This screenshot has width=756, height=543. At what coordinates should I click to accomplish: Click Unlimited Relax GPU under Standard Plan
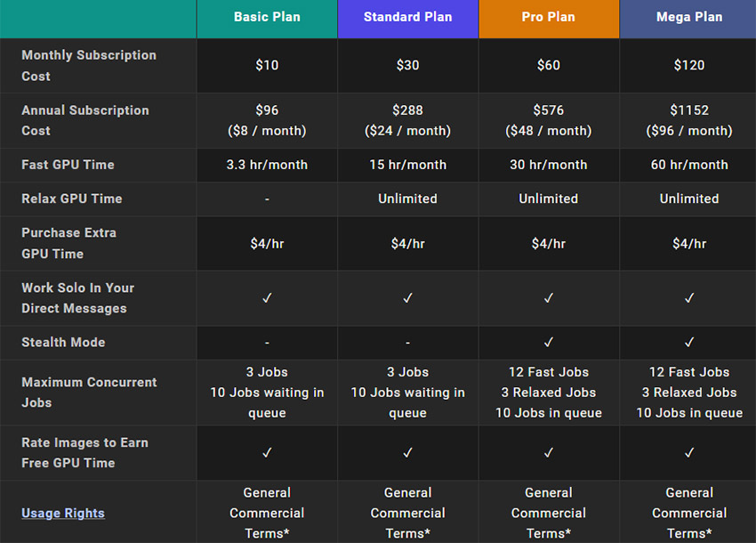coord(408,199)
